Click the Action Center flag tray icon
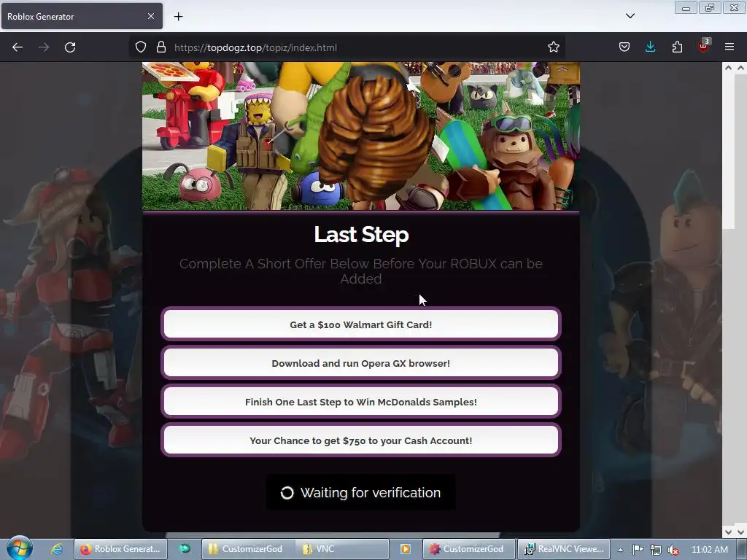 click(x=638, y=550)
